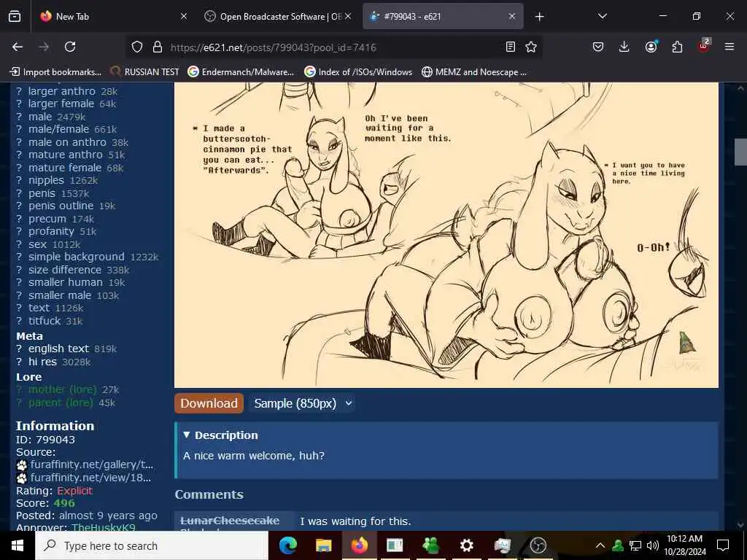The image size is (747, 560).
Task: Close the #799043 - e621 tab
Action: 512,16
